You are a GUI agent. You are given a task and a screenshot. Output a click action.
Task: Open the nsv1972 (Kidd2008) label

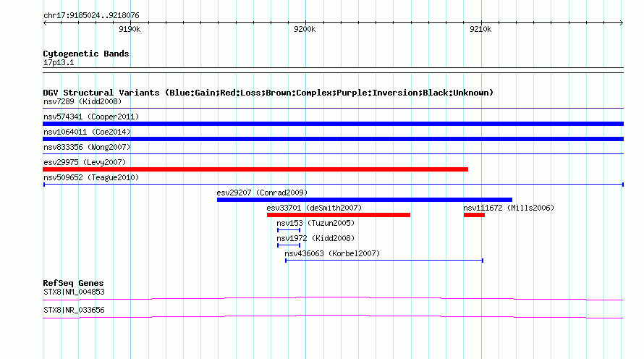[x=315, y=238]
